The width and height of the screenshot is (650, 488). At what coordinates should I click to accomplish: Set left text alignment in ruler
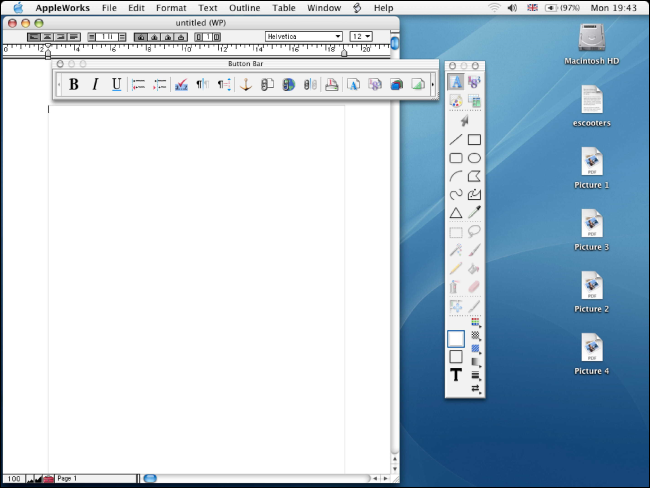pyautogui.click(x=34, y=37)
